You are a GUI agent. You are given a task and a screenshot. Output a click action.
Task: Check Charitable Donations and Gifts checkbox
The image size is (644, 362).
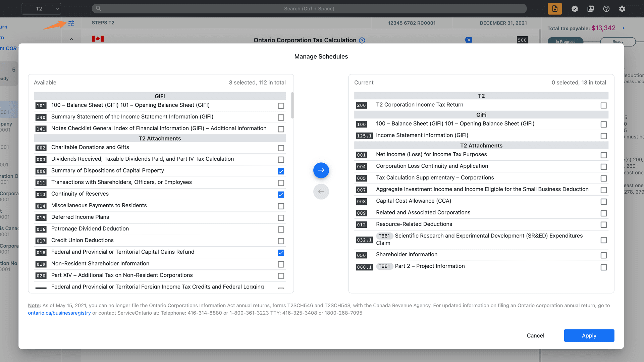pyautogui.click(x=281, y=148)
